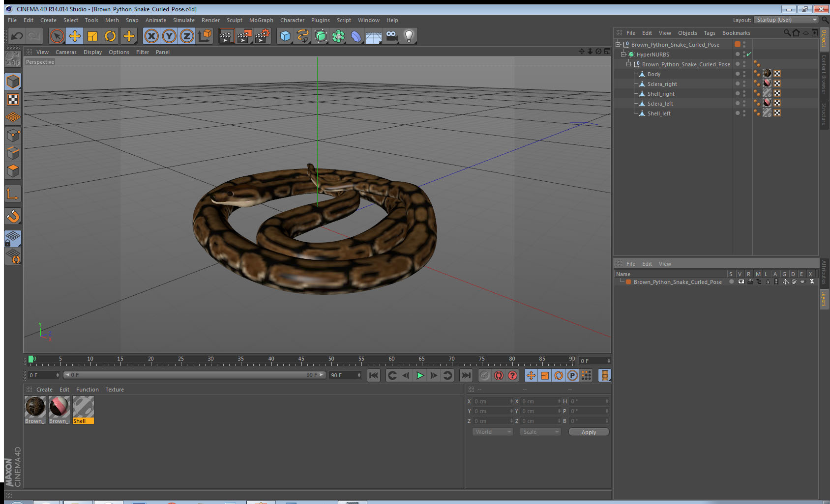The height and width of the screenshot is (504, 830).
Task: Add a light object
Action: pyautogui.click(x=409, y=36)
